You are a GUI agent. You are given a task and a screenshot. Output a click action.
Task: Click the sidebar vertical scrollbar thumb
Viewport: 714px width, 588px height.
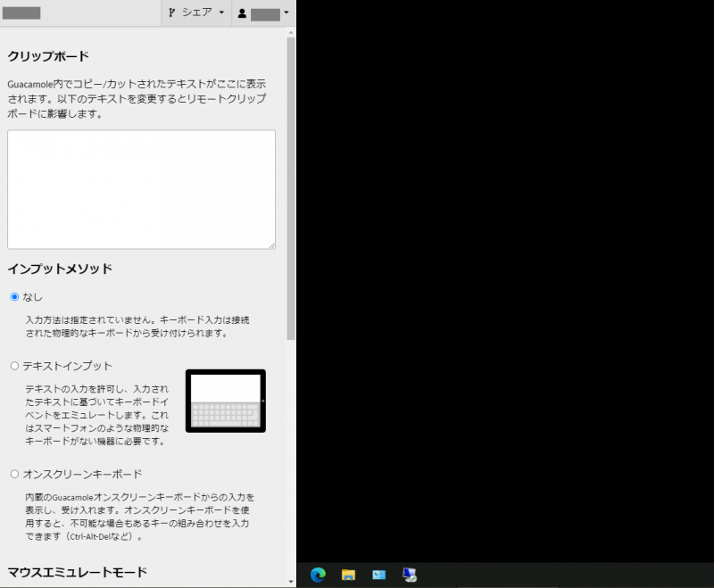[291, 188]
